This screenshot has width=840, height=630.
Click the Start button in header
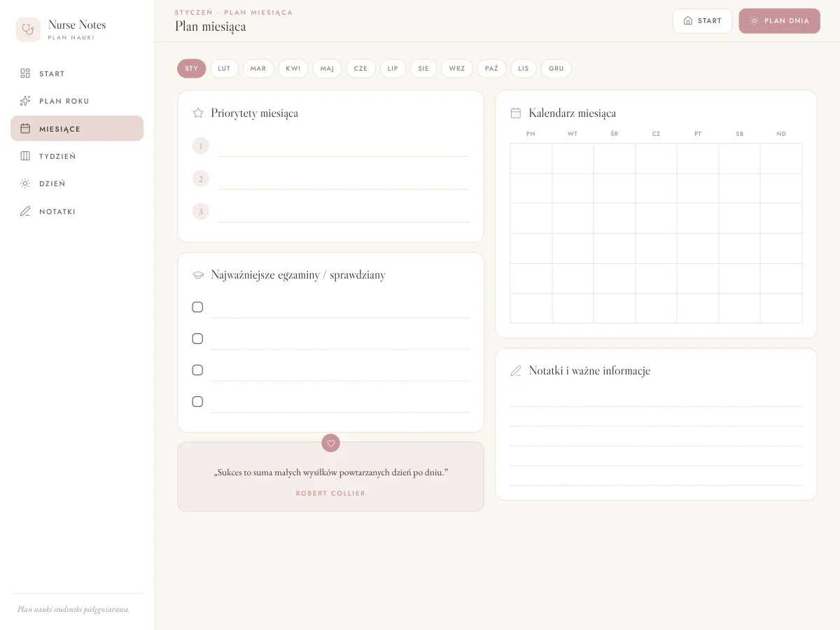coord(702,21)
